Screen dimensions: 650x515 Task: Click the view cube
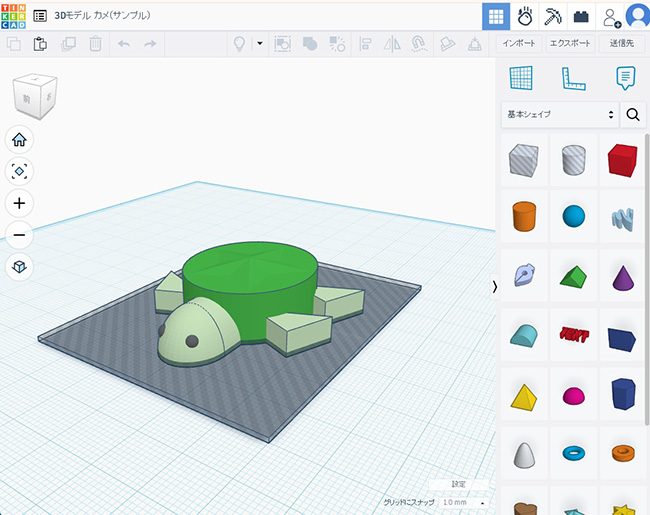click(x=35, y=97)
